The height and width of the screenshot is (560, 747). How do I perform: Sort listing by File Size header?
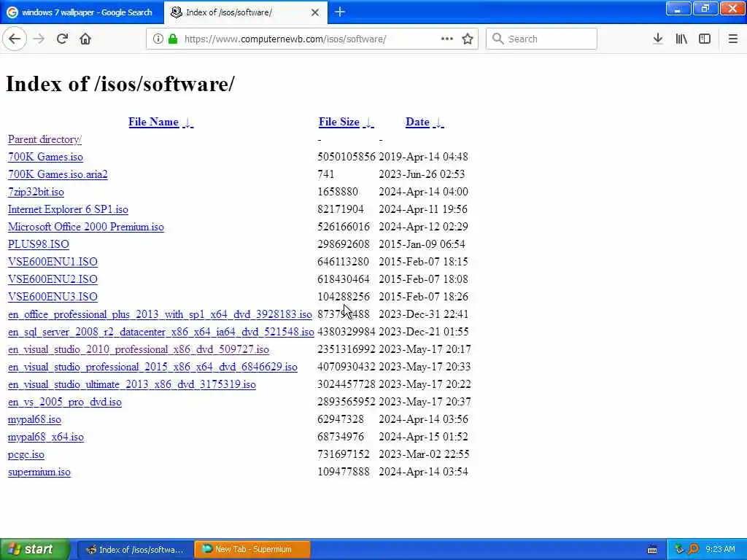338,122
